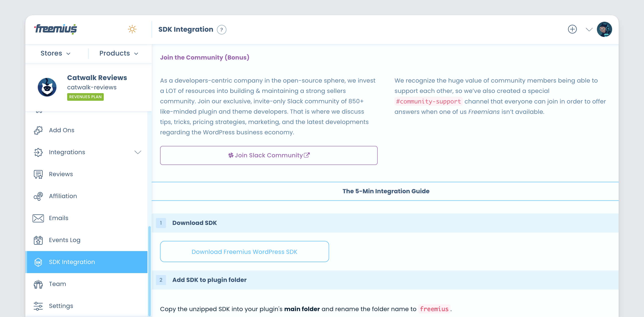Screen dimensions: 644x317
Task: Click the Reviews chat-star icon
Action: (38, 174)
